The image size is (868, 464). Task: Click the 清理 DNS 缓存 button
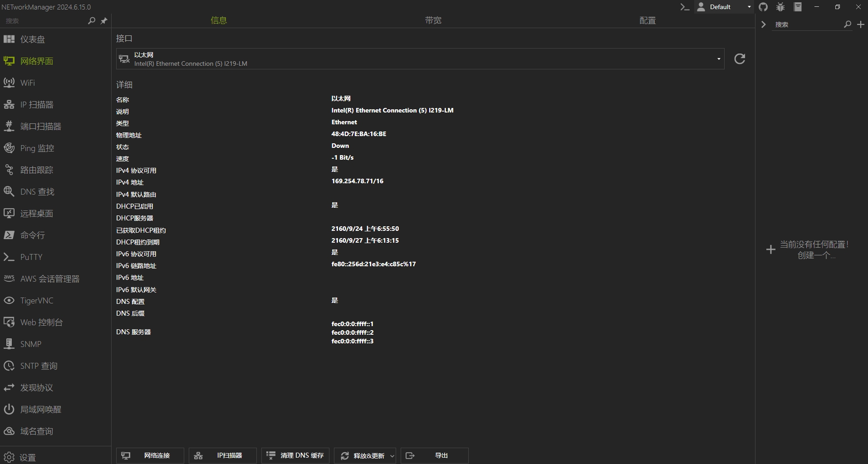click(x=295, y=455)
